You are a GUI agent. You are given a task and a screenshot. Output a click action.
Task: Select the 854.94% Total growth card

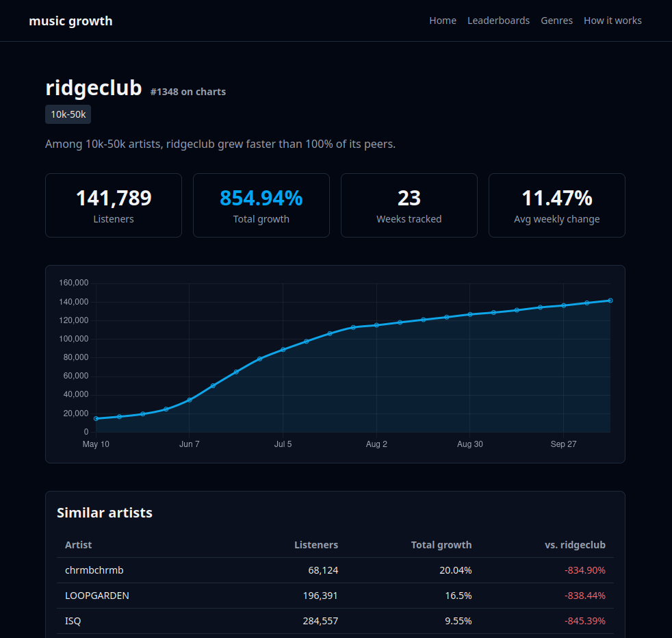[261, 205]
